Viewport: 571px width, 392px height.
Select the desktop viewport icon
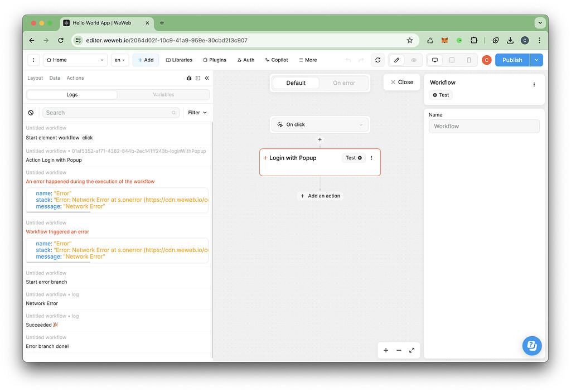434,60
